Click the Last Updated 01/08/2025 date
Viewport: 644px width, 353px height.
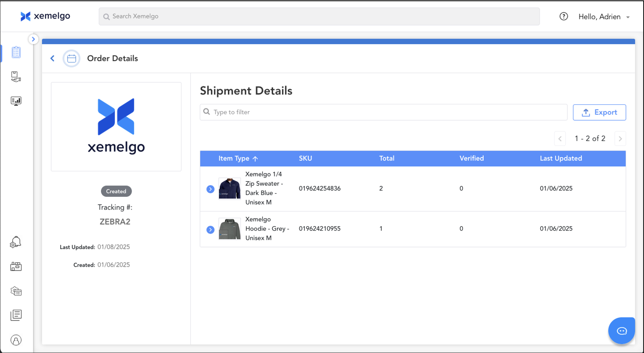point(113,247)
